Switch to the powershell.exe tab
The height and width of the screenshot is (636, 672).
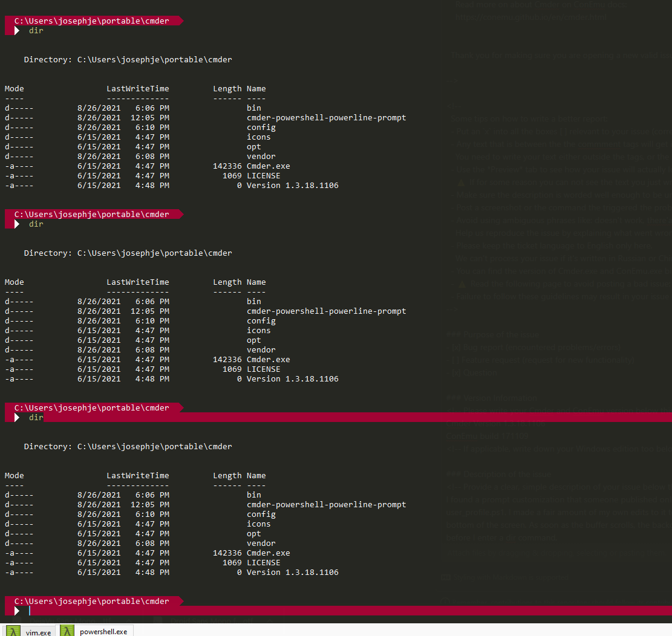click(x=102, y=632)
